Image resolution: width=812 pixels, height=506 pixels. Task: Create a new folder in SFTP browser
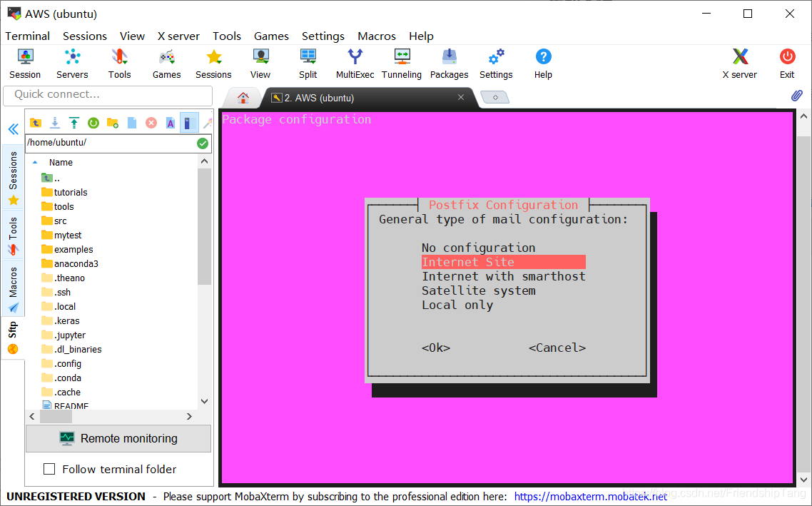point(112,123)
